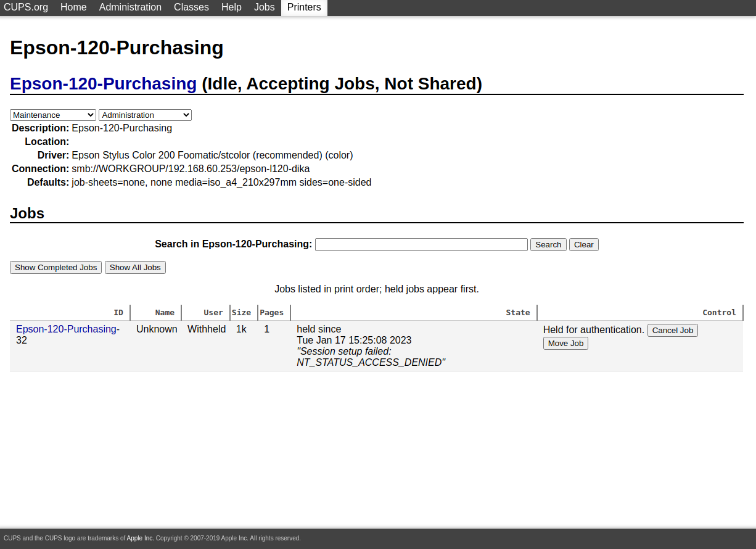The height and width of the screenshot is (549, 756).
Task: Click the ID column header
Action: 118,312
